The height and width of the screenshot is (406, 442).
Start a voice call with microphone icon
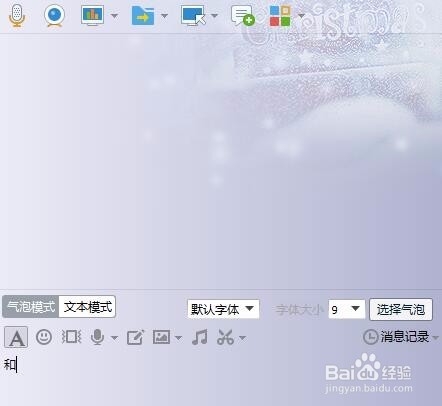click(17, 15)
